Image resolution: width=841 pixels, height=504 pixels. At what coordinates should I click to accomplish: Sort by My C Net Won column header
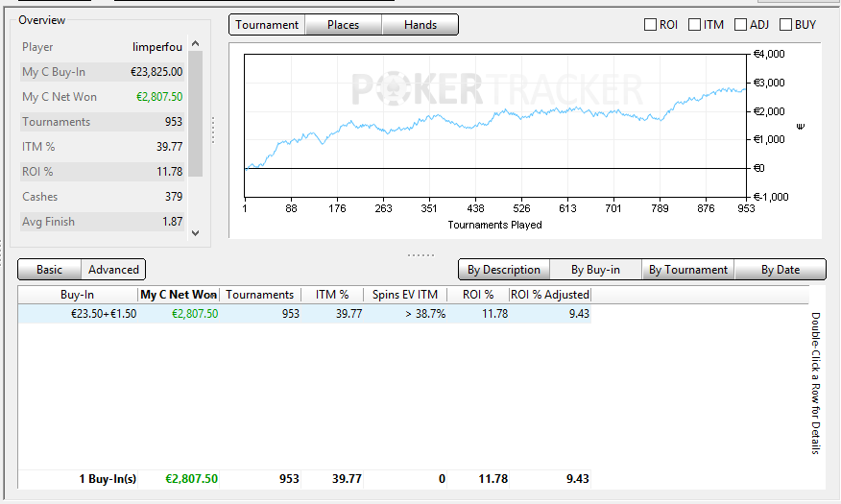179,295
